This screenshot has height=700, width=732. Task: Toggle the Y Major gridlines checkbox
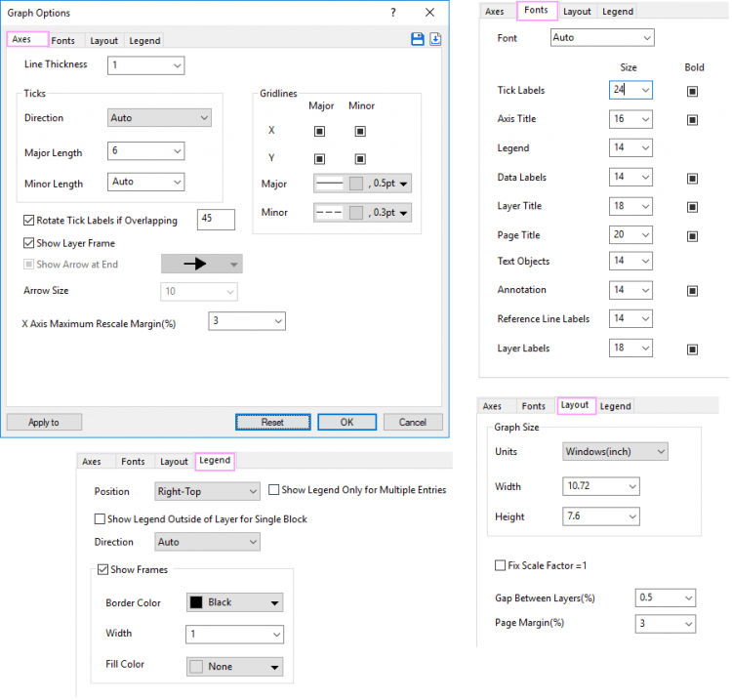click(x=319, y=159)
